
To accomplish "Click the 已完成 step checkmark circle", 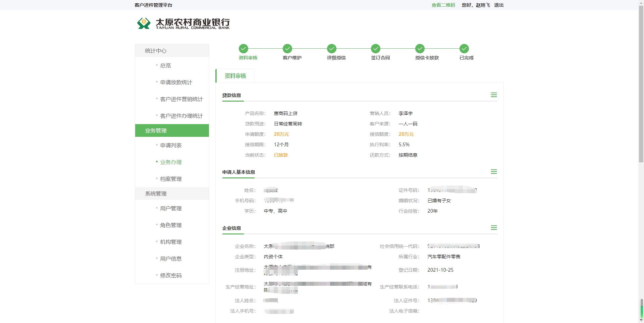I will (x=464, y=49).
